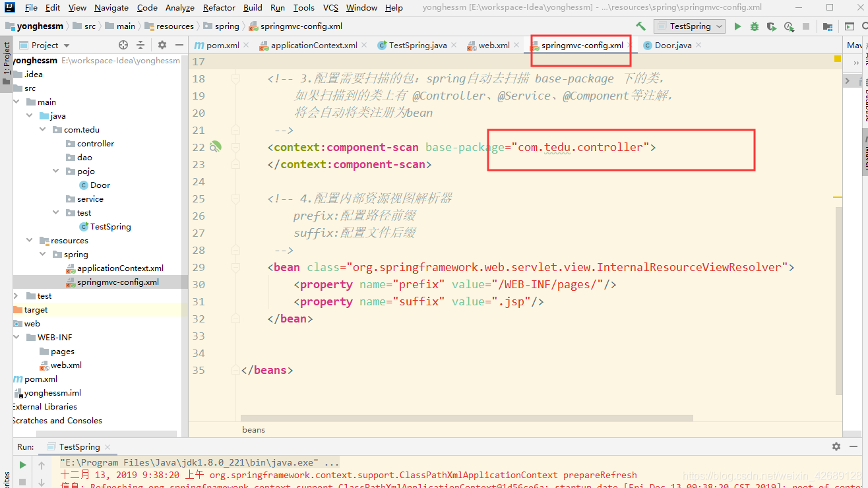Start debugging with the bug icon

[755, 26]
